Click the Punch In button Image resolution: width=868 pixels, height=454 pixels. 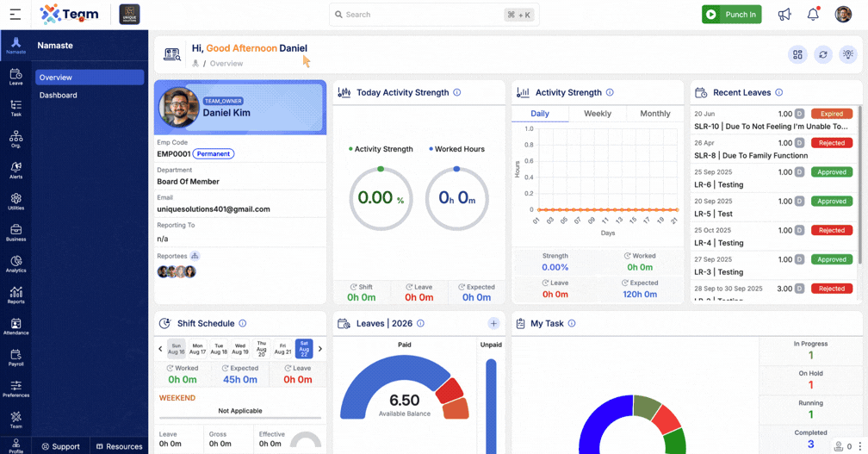[x=732, y=15]
